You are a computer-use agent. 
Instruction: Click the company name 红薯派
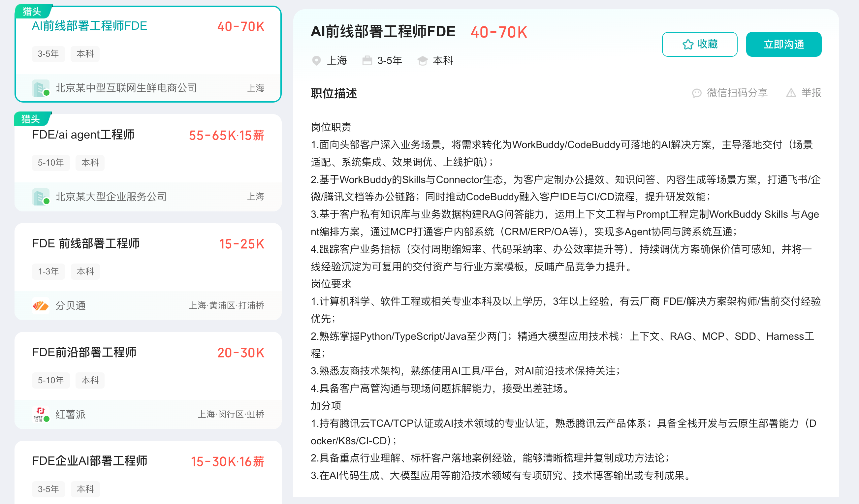[x=70, y=414]
